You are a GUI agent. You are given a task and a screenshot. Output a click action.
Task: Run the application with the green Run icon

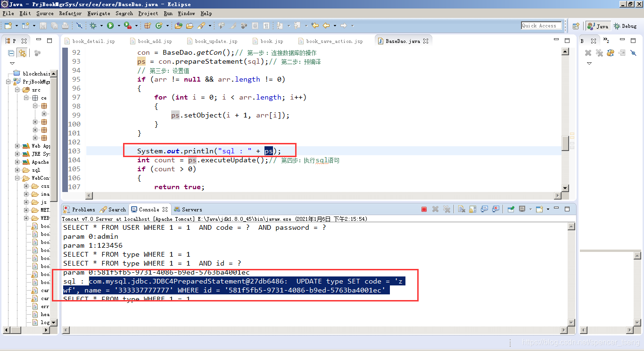click(x=111, y=25)
